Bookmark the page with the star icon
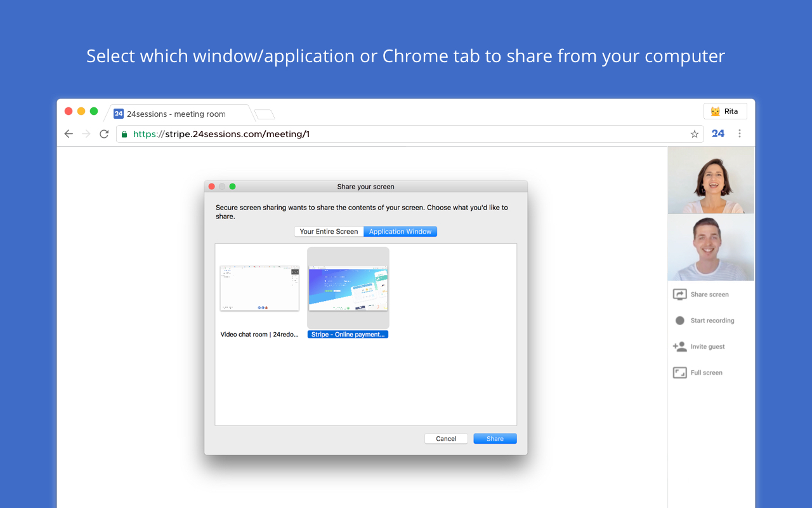Image resolution: width=812 pixels, height=508 pixels. [694, 134]
